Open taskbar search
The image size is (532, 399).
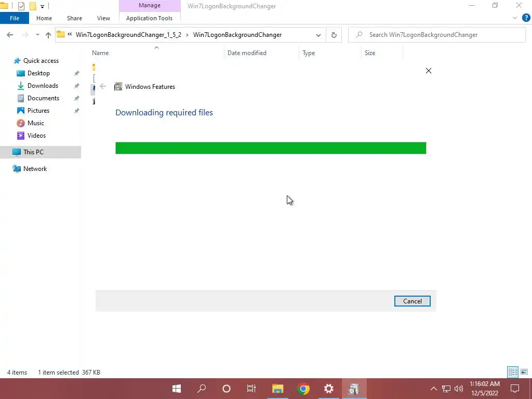click(x=202, y=389)
